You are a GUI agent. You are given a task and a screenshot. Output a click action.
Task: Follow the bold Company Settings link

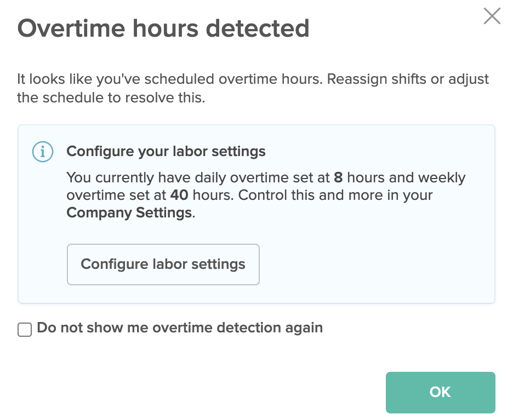click(x=129, y=213)
